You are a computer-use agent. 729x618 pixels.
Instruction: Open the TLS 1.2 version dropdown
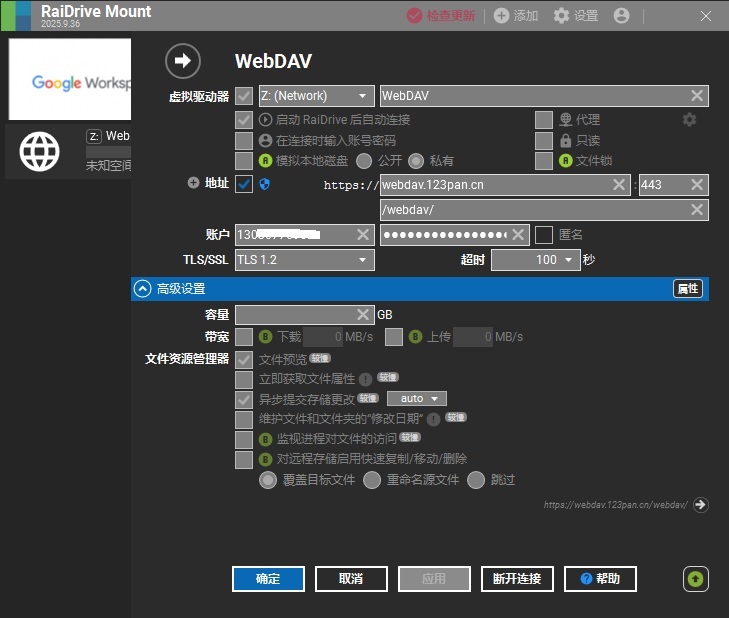click(305, 259)
